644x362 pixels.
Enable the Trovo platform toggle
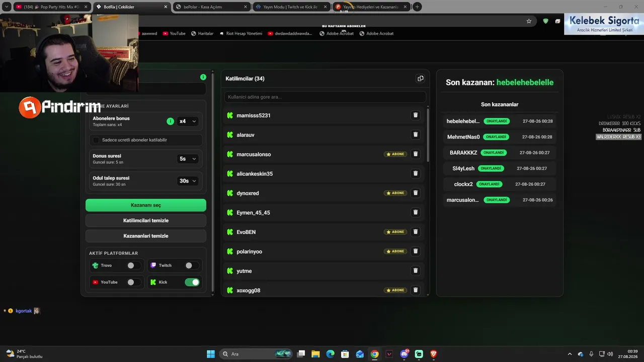134,265
